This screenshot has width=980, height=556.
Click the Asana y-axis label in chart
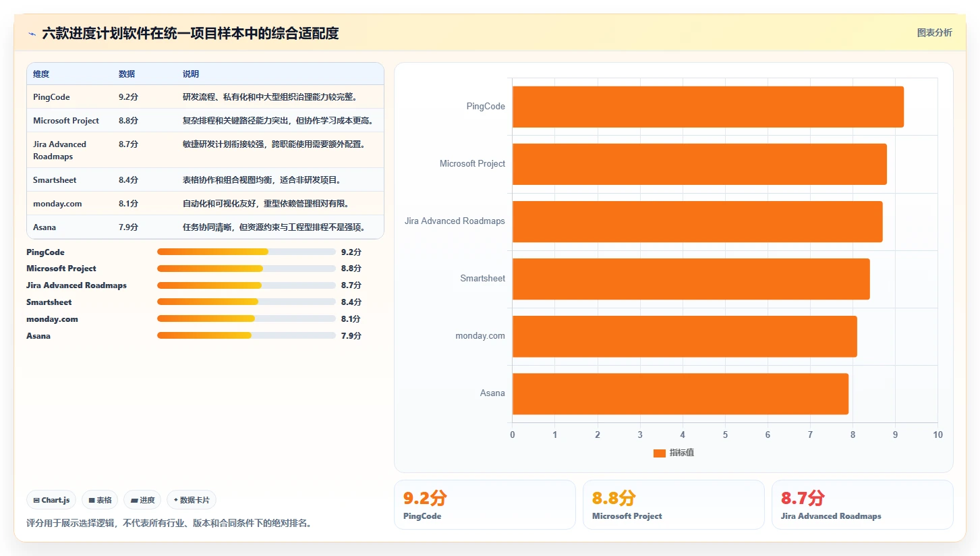492,393
